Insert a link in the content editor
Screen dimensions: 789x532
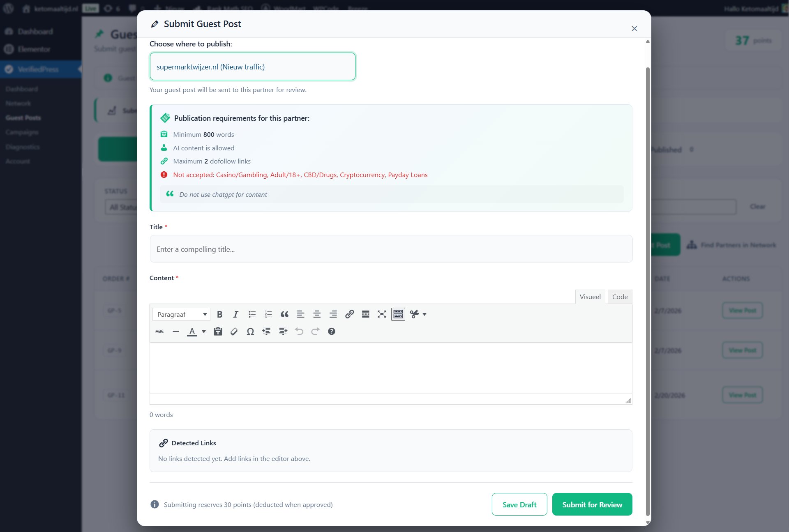[x=350, y=314]
